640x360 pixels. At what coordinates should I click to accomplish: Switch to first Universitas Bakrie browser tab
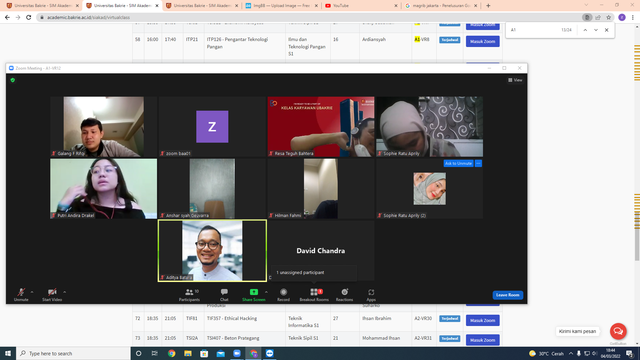click(x=42, y=6)
